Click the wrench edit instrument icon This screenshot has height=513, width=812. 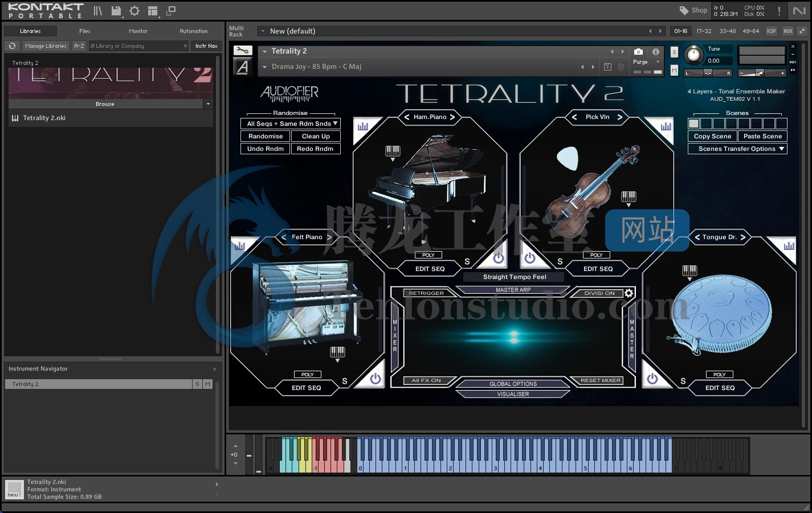[242, 51]
